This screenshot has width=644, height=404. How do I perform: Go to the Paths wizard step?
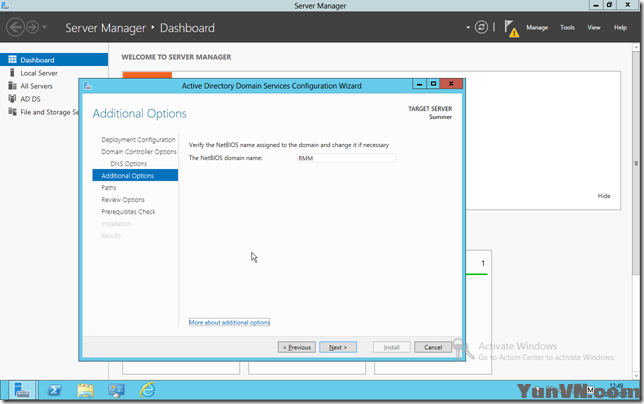[109, 188]
